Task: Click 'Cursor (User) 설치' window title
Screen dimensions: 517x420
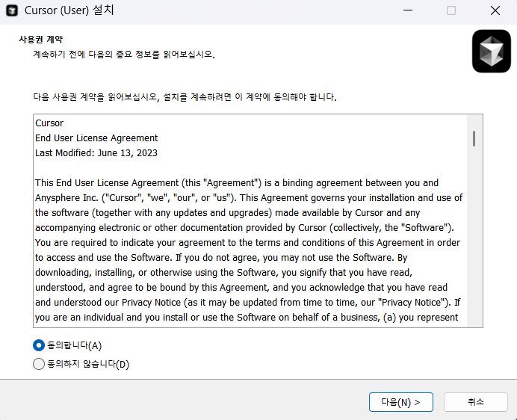Action: 69,10
